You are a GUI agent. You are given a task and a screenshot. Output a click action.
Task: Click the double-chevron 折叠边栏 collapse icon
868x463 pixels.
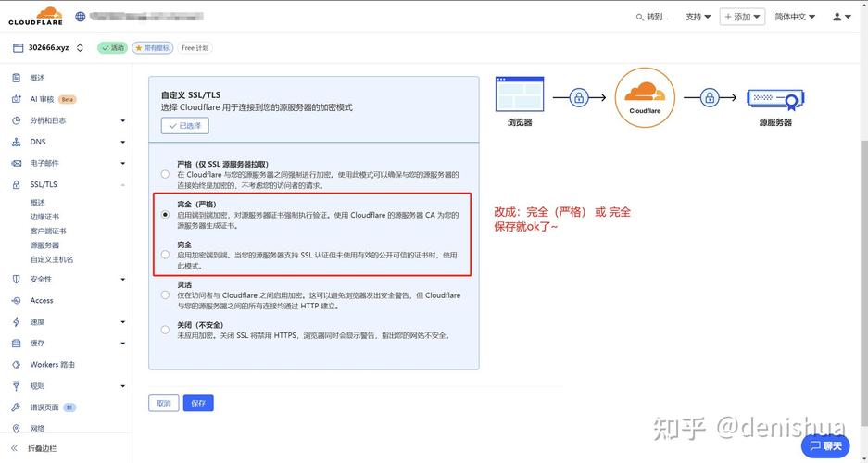pyautogui.click(x=15, y=448)
